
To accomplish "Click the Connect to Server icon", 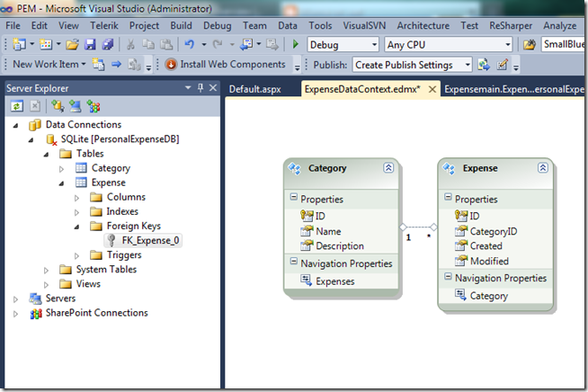I will [75, 106].
